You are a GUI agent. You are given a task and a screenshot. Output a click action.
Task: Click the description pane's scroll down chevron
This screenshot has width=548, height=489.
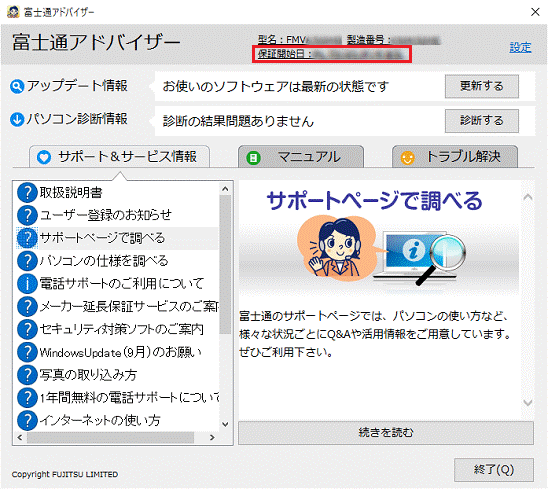pyautogui.click(x=527, y=403)
